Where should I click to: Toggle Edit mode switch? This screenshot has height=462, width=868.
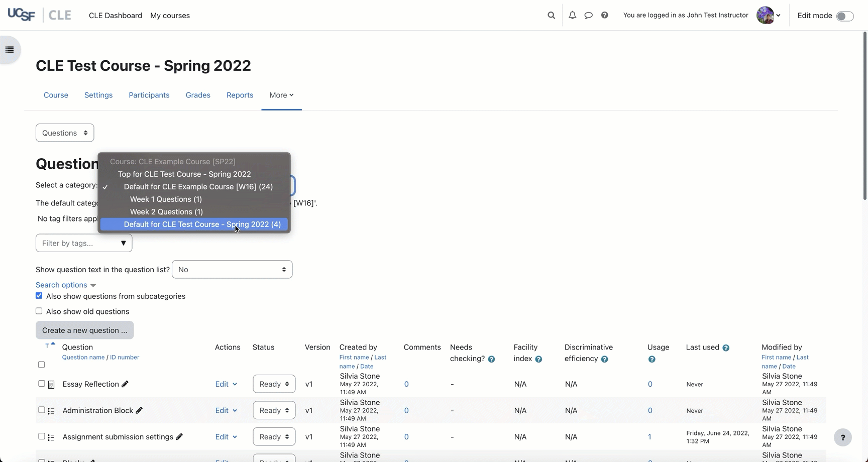[x=845, y=16]
